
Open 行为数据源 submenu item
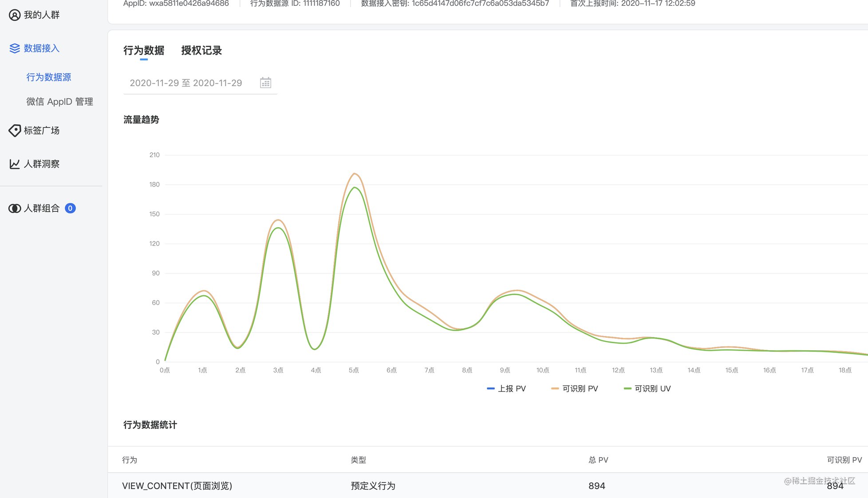pyautogui.click(x=49, y=77)
